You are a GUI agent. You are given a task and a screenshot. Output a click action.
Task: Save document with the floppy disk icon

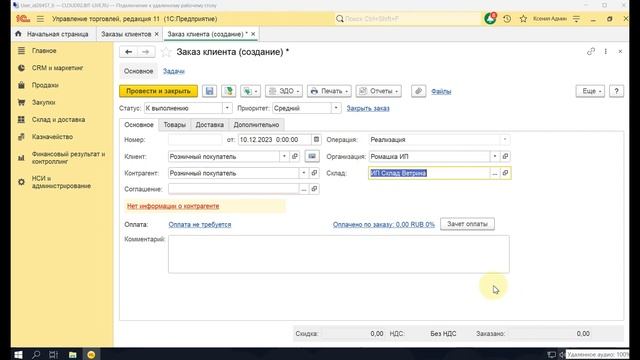point(209,91)
